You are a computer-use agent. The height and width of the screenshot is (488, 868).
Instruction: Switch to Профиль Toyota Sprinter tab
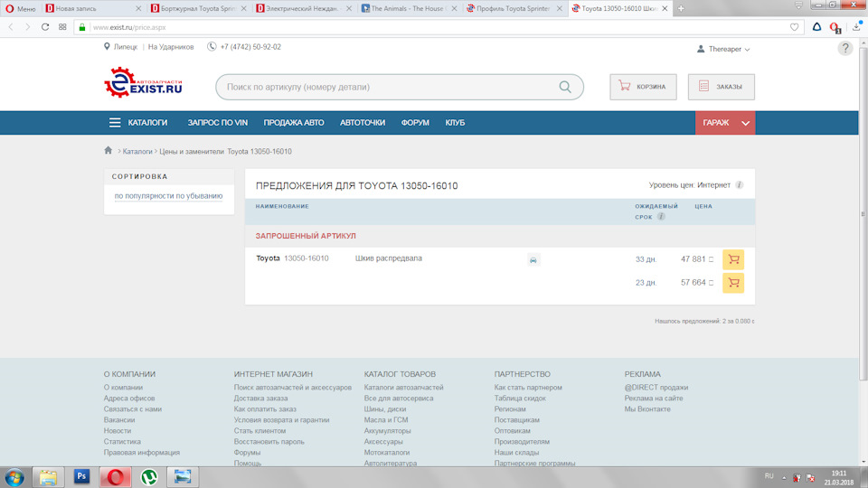pos(514,8)
